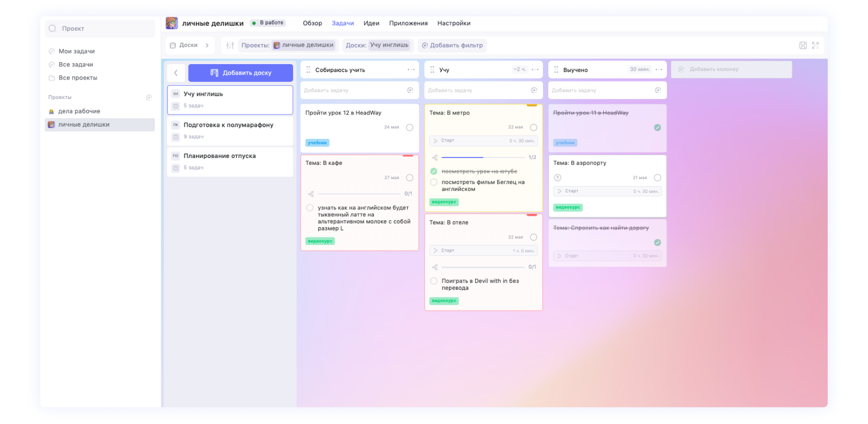This screenshot has height=424, width=868.
Task: Click Добавить фильтр button
Action: coord(452,46)
